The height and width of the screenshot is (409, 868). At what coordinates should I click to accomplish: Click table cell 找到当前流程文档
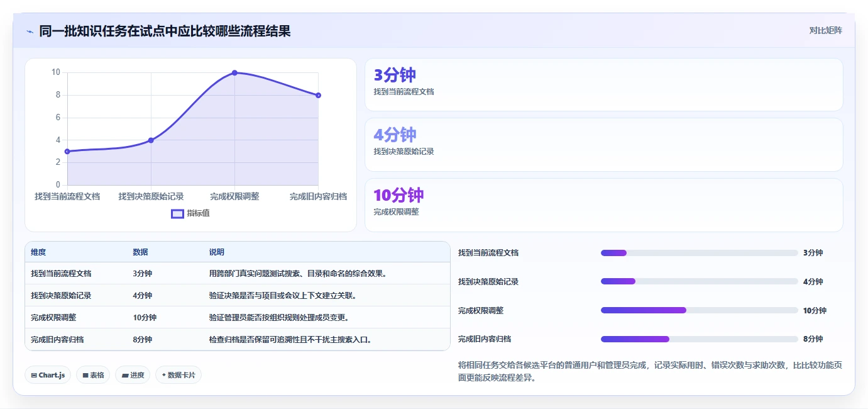[61, 274]
